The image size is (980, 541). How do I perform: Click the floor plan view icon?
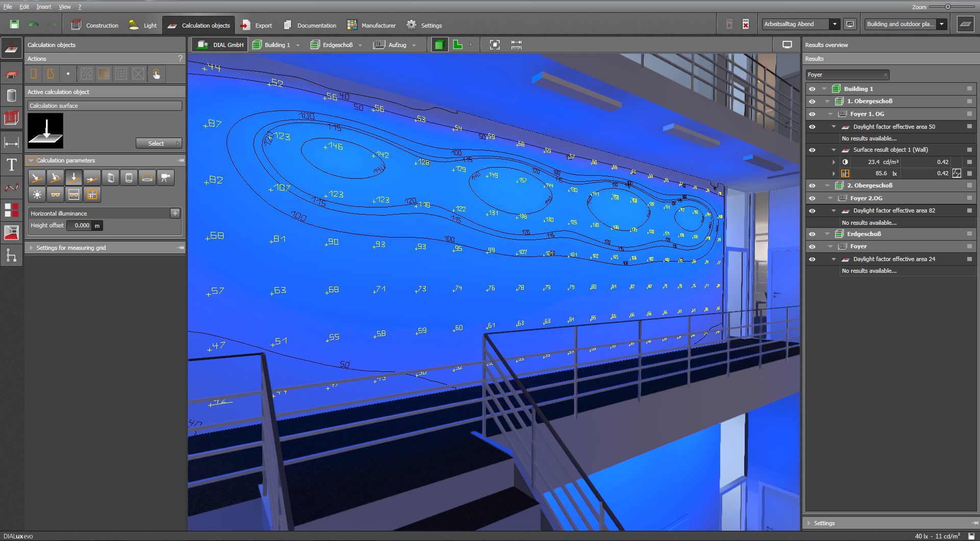pos(458,45)
